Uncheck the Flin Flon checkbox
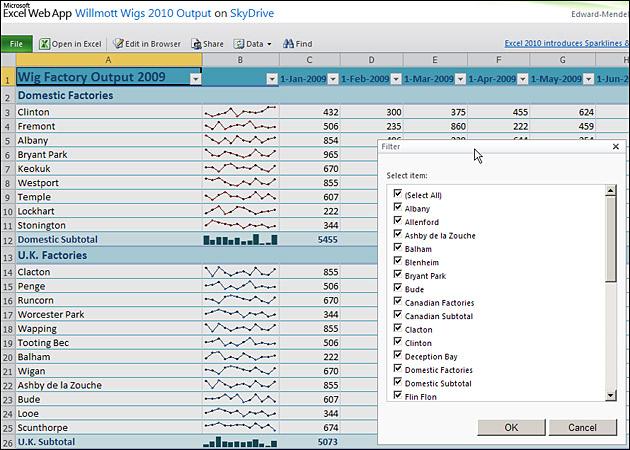The image size is (630, 450). (x=398, y=395)
